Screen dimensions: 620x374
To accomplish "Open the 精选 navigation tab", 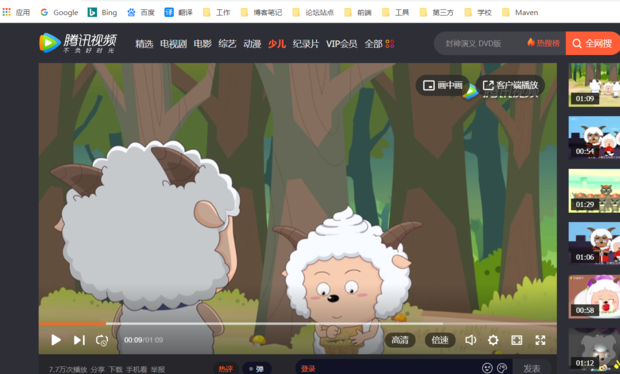I will pos(144,43).
